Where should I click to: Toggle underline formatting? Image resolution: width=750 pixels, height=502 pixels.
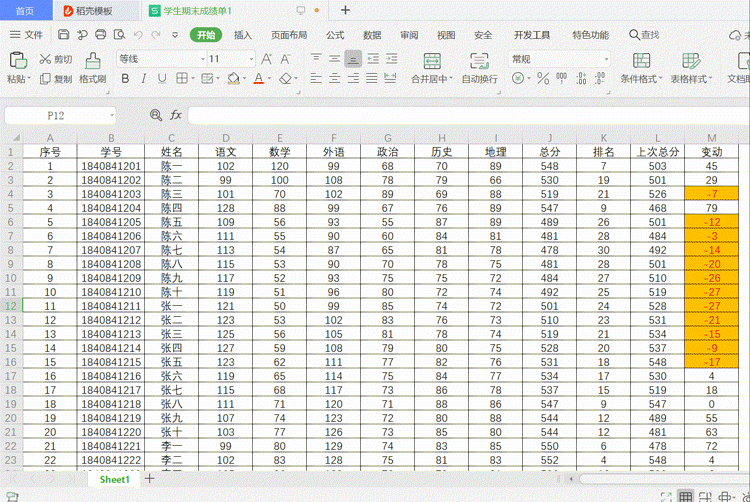pos(162,78)
